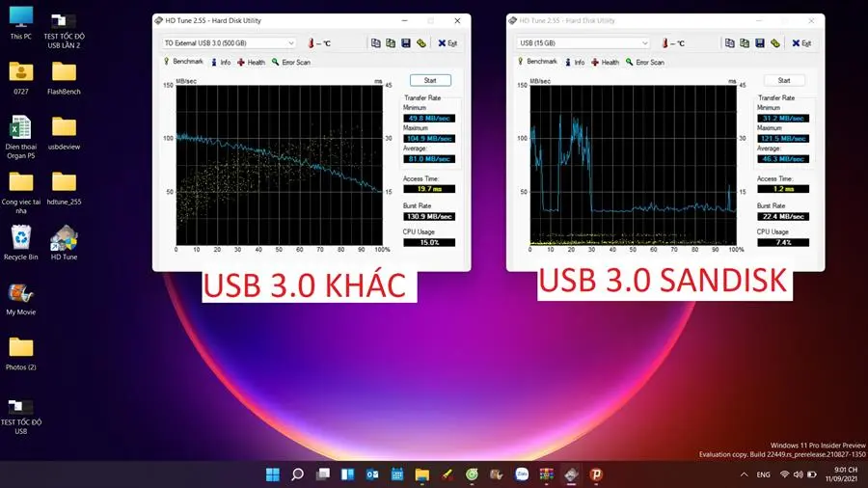The image size is (868, 488).
Task: Click CPU usage 15.0% value
Action: coord(429,242)
